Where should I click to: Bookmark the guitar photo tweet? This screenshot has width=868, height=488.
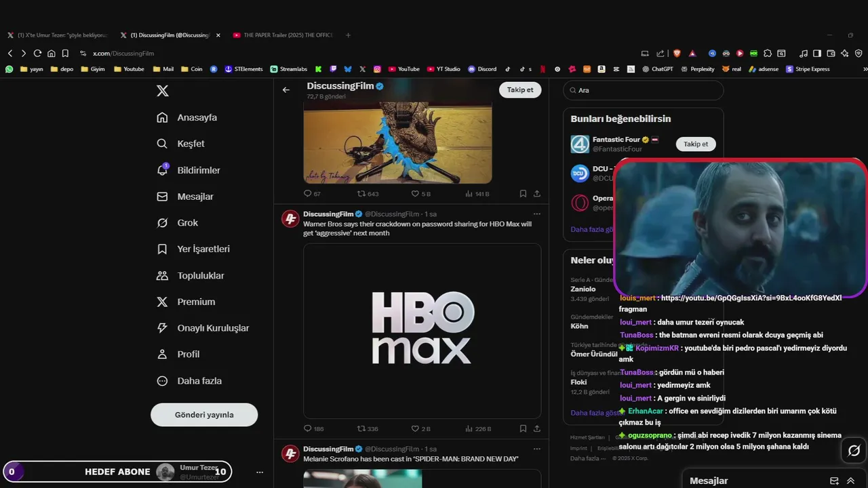pos(523,194)
